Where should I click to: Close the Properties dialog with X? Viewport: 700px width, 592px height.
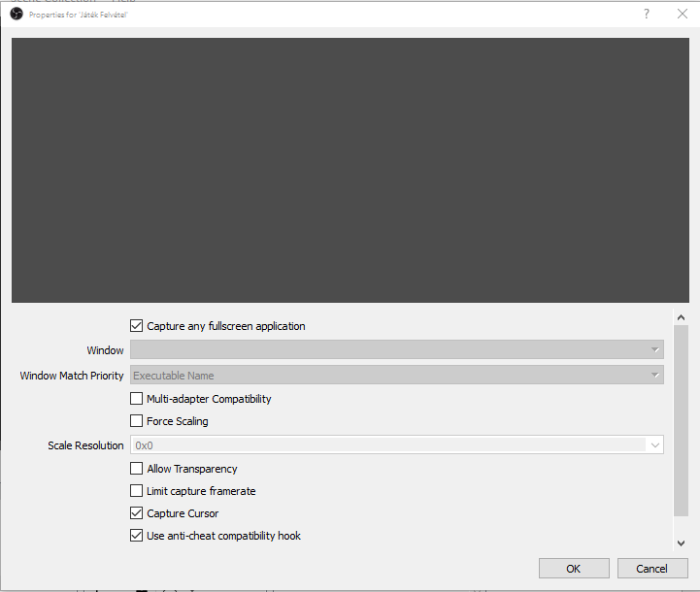683,14
